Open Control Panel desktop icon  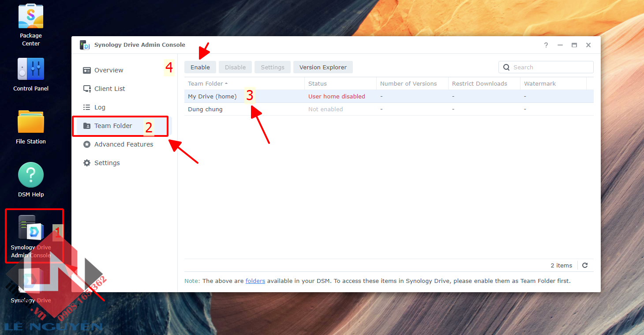(31, 69)
